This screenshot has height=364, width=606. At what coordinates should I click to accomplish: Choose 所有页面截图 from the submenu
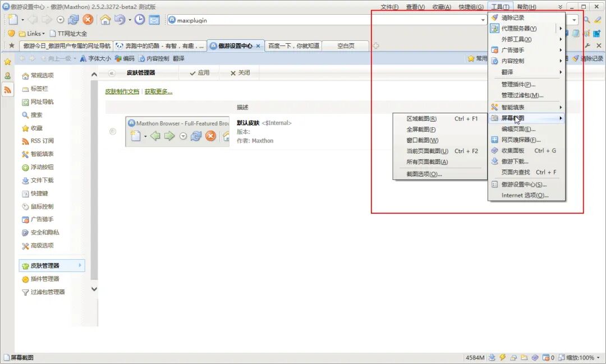(439, 162)
